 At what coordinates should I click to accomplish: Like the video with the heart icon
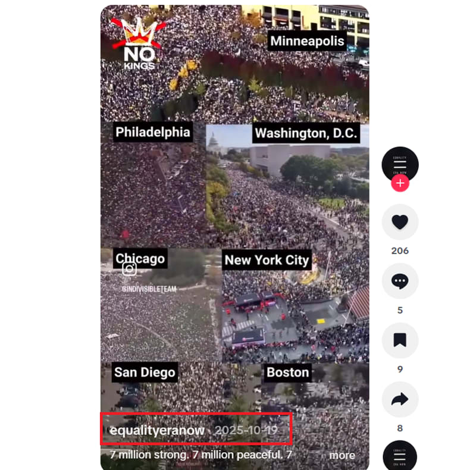(400, 222)
